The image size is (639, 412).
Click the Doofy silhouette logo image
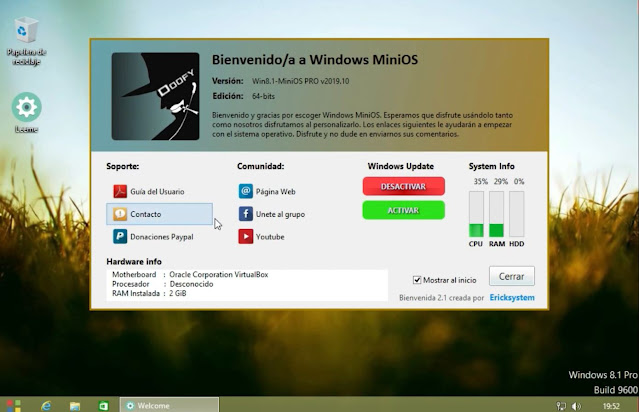155,96
